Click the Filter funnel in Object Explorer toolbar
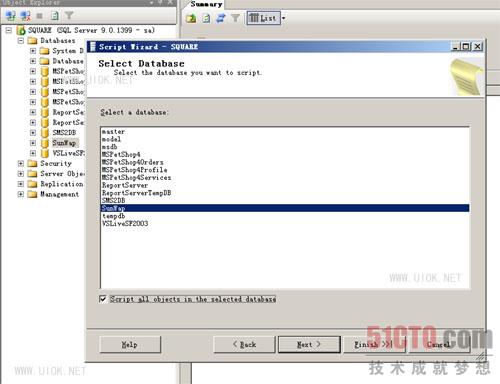500x384 pixels. 69,15
